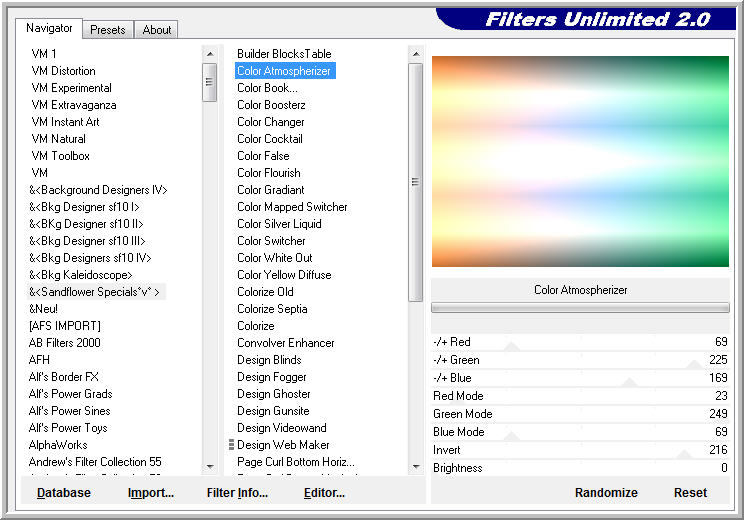Select &<Bkg Kaleidoscope> category
The height and width of the screenshot is (520, 744).
[x=81, y=275]
